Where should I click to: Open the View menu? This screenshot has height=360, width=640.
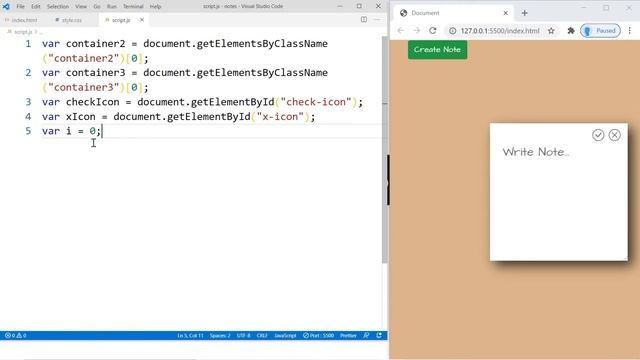click(x=81, y=7)
